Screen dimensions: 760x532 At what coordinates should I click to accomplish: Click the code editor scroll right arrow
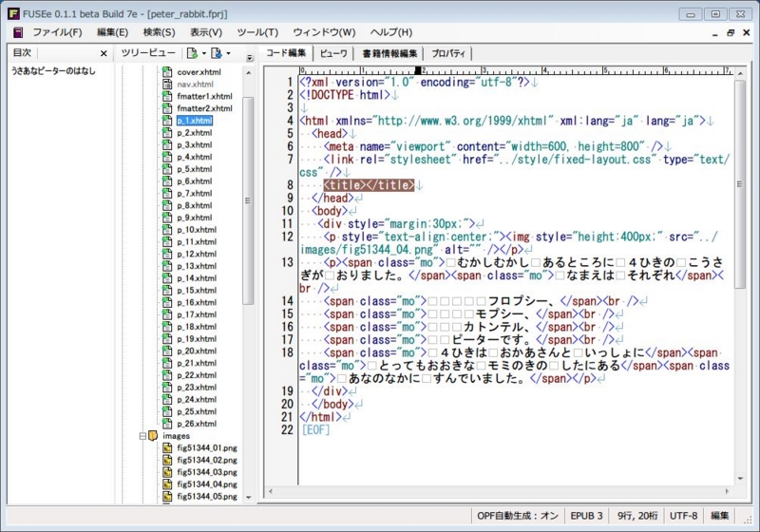point(727,491)
